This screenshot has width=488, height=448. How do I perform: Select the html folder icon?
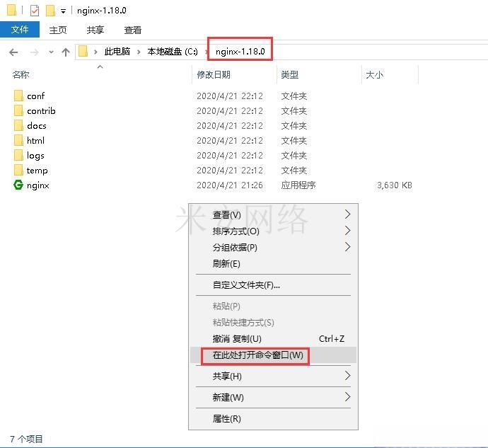click(x=18, y=140)
